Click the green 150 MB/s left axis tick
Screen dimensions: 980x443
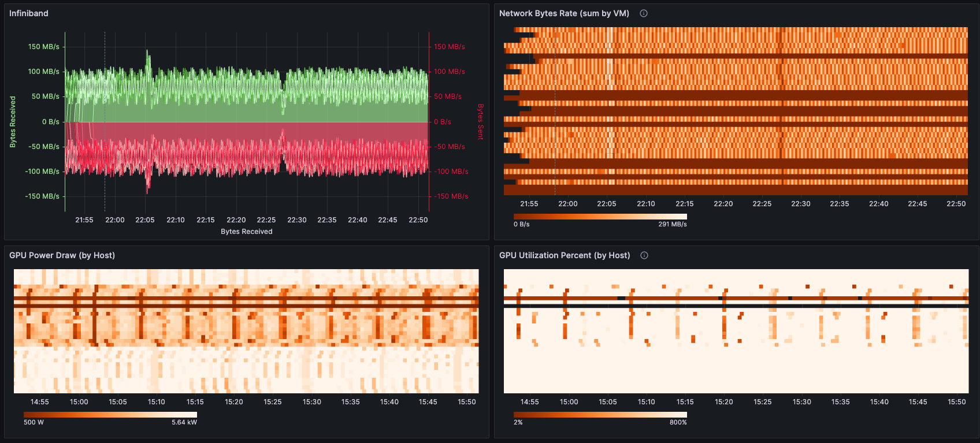click(x=43, y=47)
